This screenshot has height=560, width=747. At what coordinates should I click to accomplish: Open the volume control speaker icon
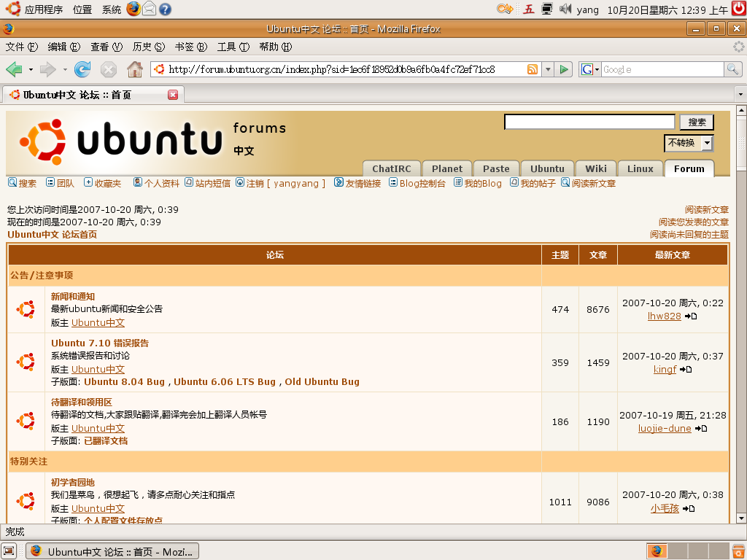click(565, 9)
